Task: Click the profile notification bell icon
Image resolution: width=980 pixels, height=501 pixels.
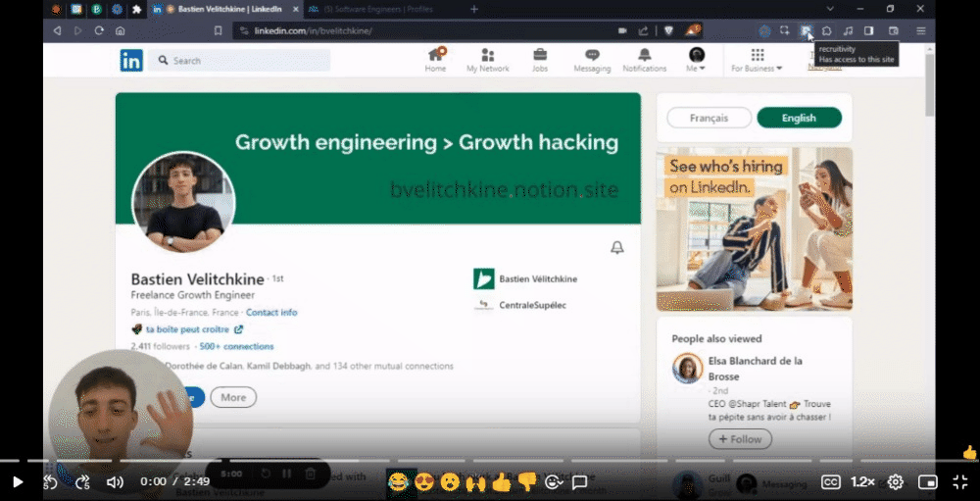Action: tap(616, 248)
